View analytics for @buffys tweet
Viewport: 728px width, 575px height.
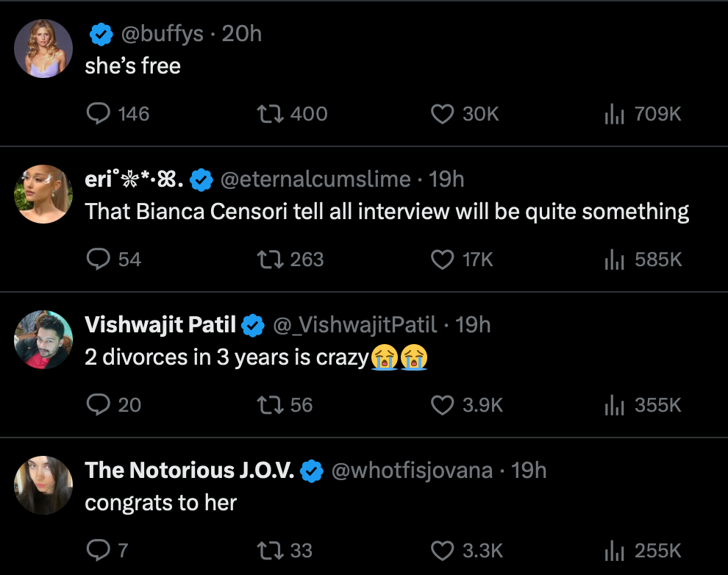(x=614, y=114)
